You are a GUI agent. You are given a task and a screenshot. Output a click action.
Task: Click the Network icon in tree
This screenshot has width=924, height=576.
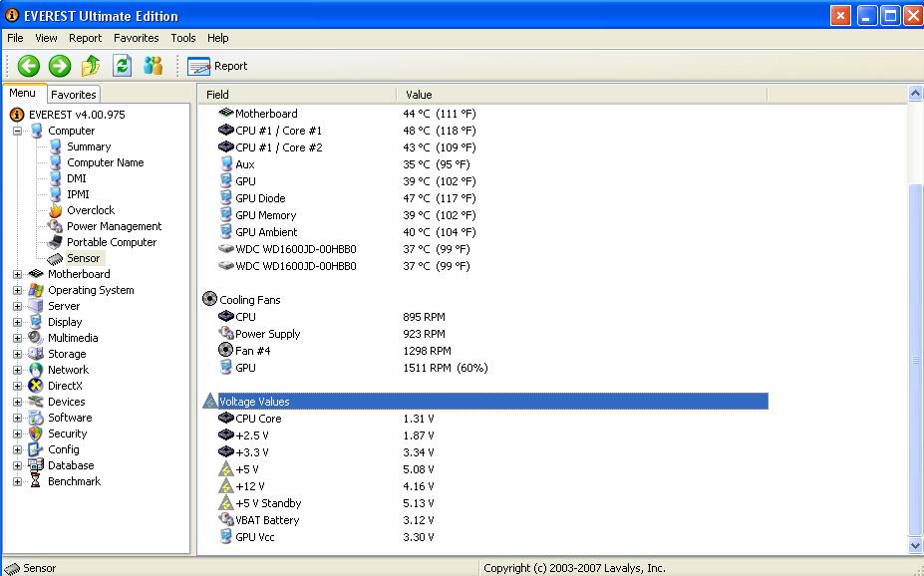pyautogui.click(x=36, y=370)
